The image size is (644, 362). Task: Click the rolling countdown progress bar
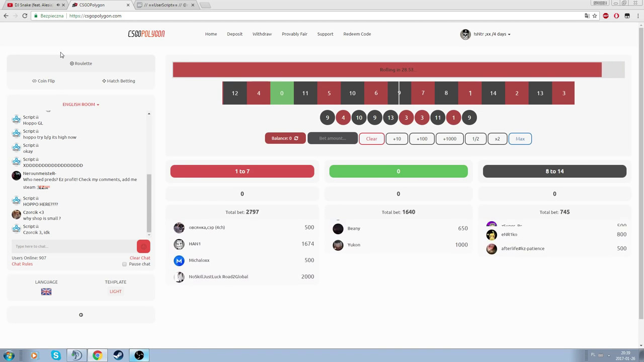398,70
